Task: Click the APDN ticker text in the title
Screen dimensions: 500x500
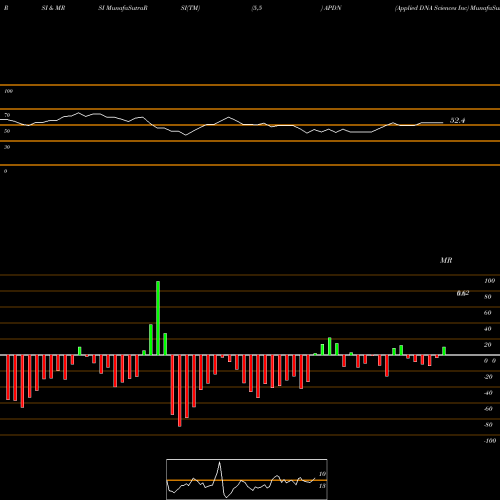Action: 332,8
